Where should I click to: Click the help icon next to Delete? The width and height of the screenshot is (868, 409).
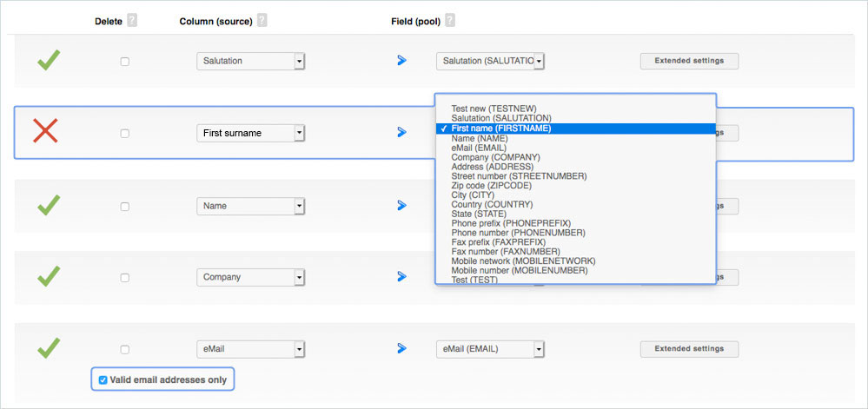(x=132, y=21)
